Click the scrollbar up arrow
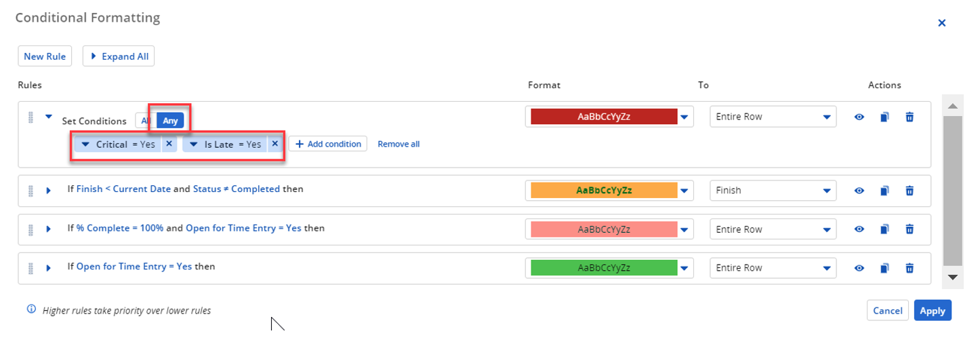The height and width of the screenshot is (342, 980). pos(952,106)
